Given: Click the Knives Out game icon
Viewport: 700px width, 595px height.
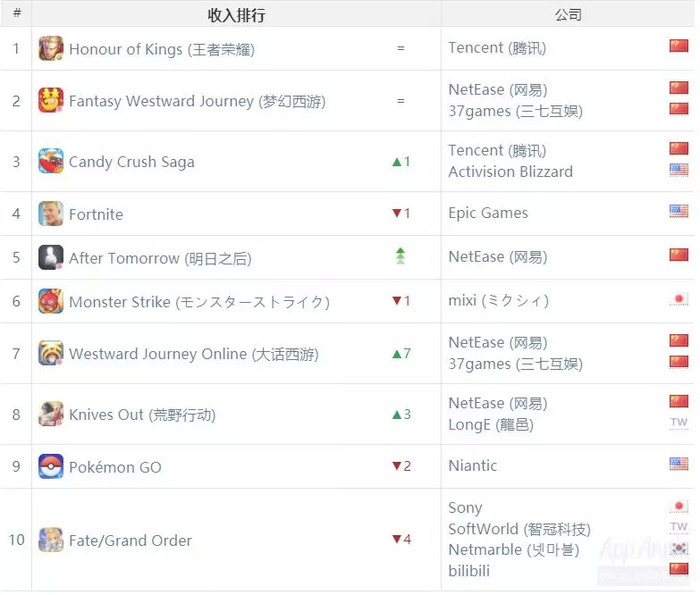Looking at the screenshot, I should pos(50,414).
